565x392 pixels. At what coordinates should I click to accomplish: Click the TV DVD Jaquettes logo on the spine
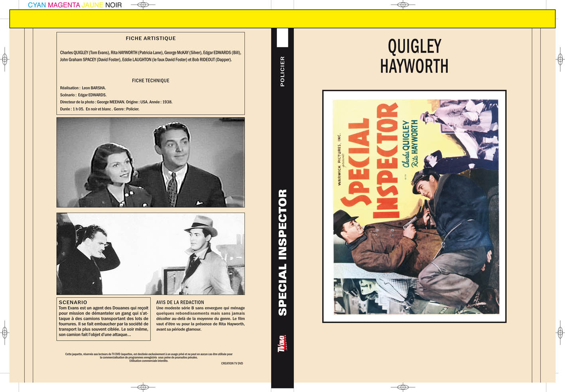click(282, 343)
